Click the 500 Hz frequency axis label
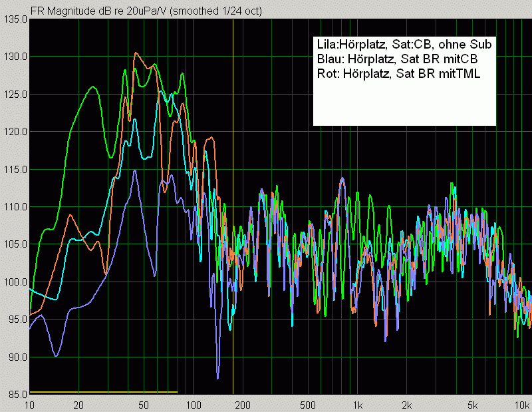Viewport: 532px width, 412px height. (x=308, y=405)
